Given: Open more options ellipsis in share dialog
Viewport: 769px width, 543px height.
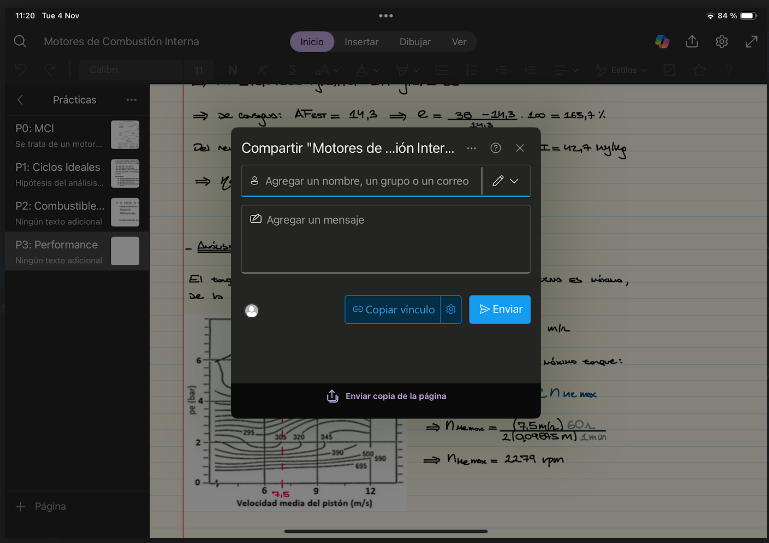Looking at the screenshot, I should coord(471,148).
